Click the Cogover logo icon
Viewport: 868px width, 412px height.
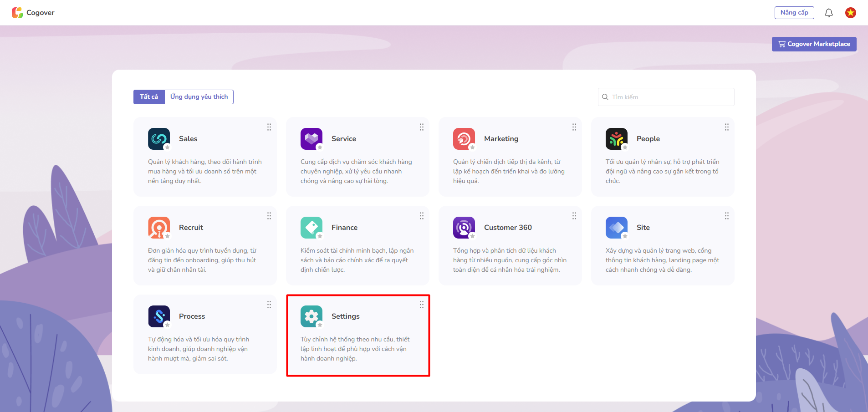point(17,13)
